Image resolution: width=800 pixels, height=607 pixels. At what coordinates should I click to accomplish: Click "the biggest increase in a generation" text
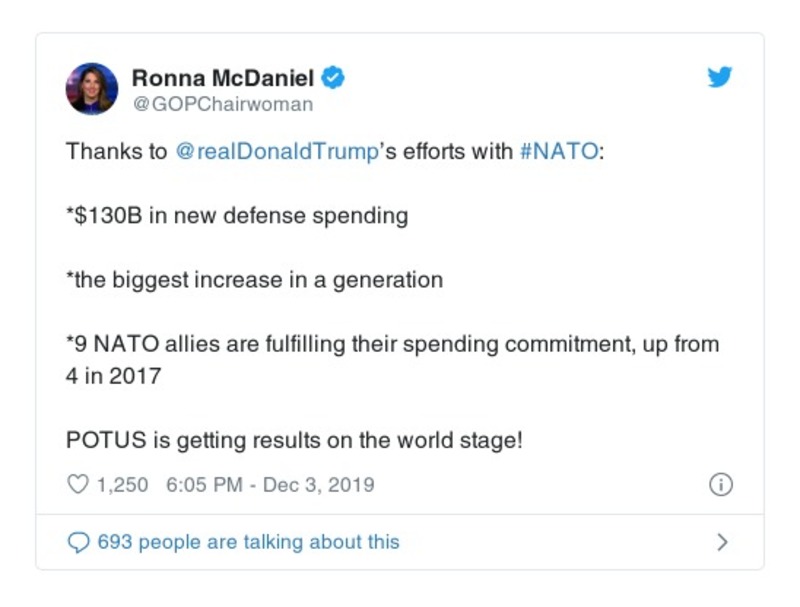pyautogui.click(x=255, y=280)
